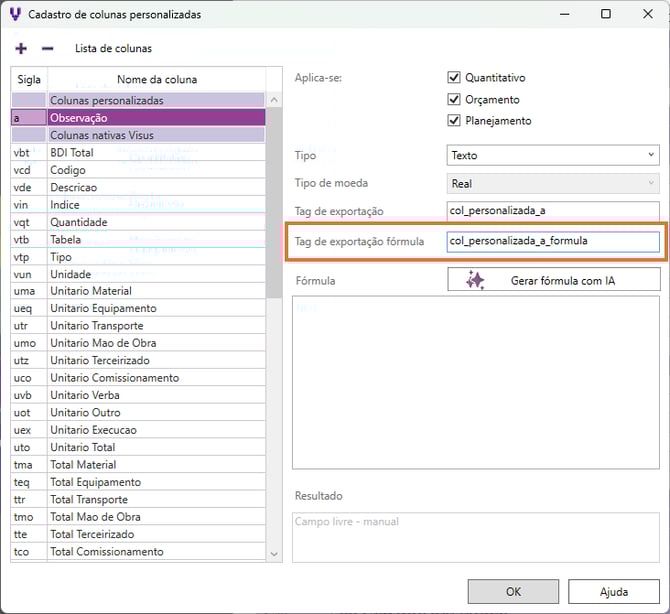Maximize the Cadastro de colunas window

tap(606, 14)
